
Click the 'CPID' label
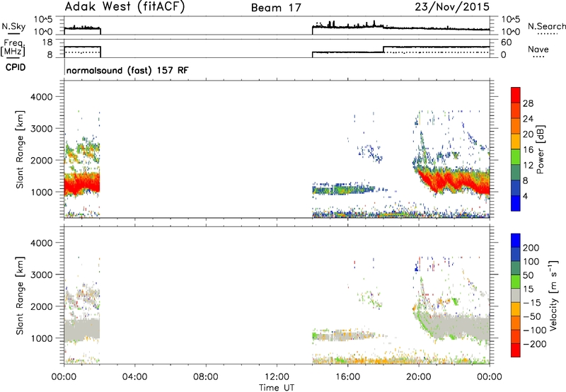16,67
